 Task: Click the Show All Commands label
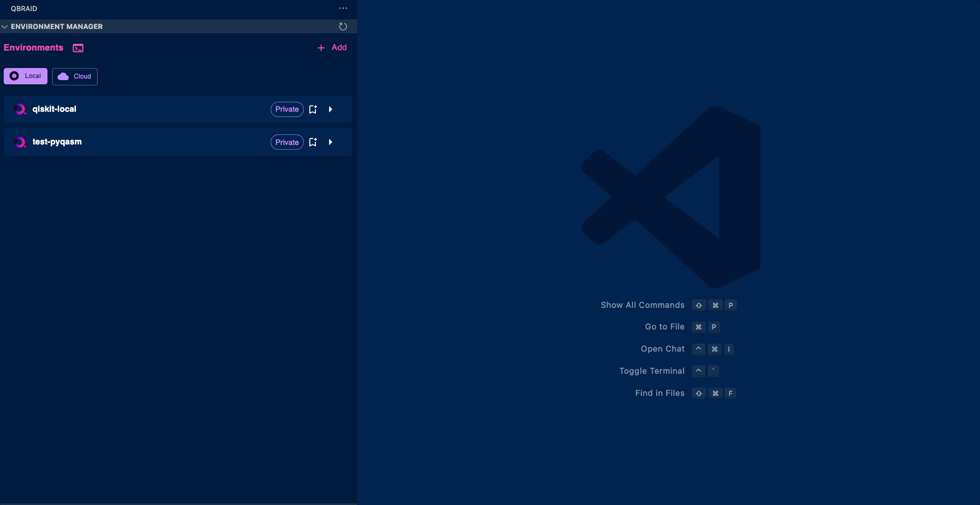[x=642, y=305]
